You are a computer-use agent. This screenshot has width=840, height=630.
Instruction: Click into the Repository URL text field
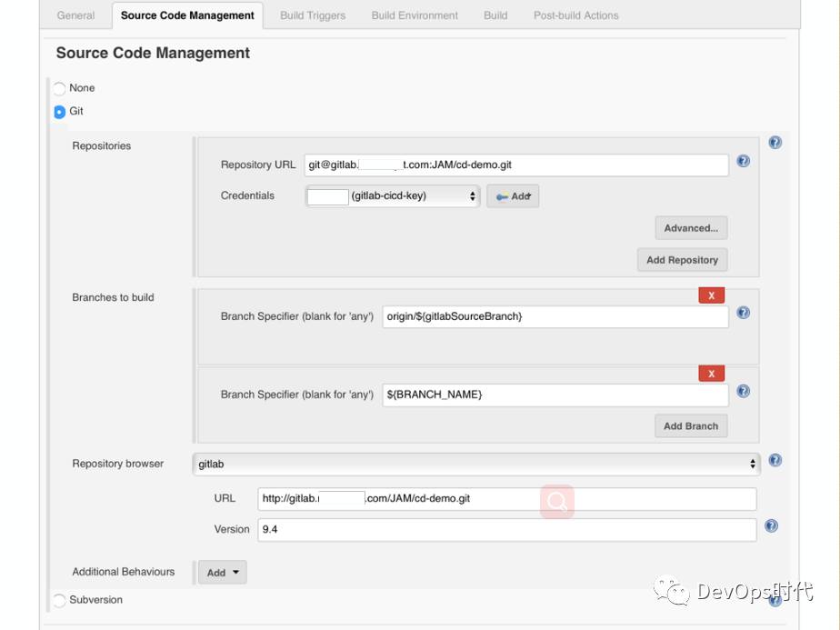(x=515, y=165)
